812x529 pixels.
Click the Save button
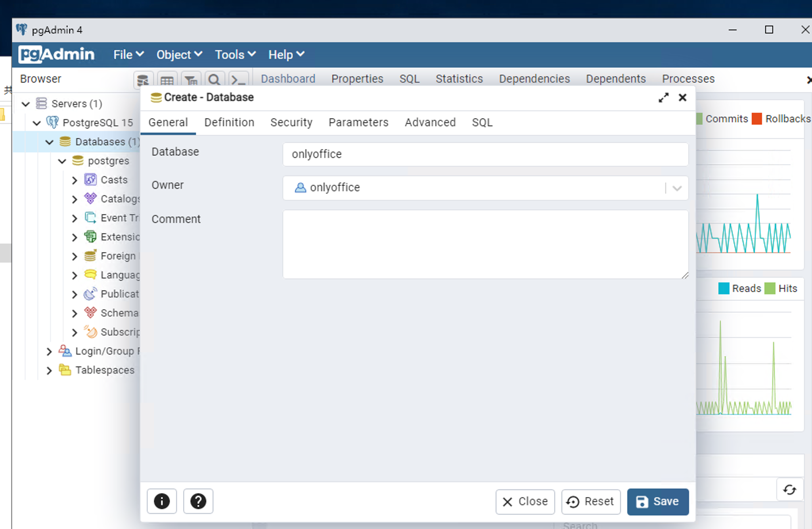click(658, 502)
